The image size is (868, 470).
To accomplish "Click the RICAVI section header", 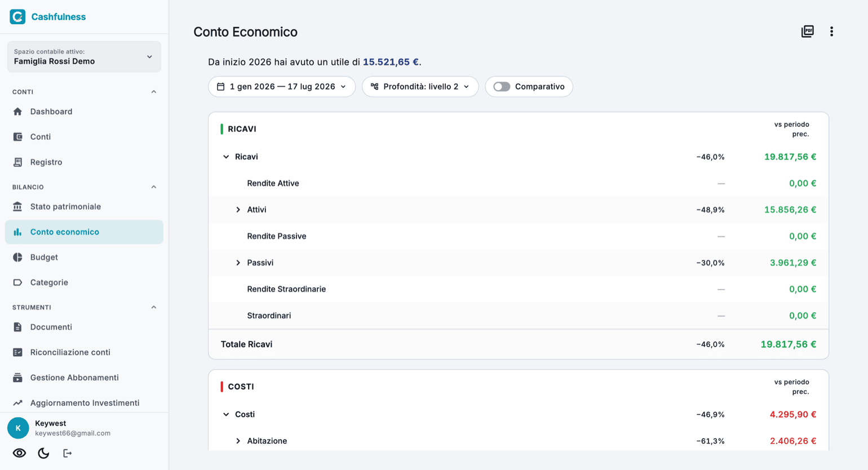I will [x=242, y=129].
